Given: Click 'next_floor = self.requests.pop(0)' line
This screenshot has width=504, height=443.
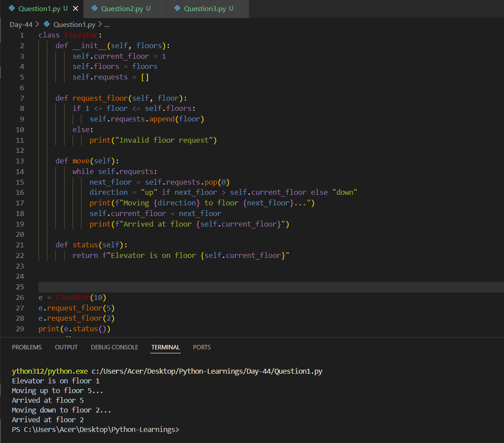Looking at the screenshot, I should [160, 182].
